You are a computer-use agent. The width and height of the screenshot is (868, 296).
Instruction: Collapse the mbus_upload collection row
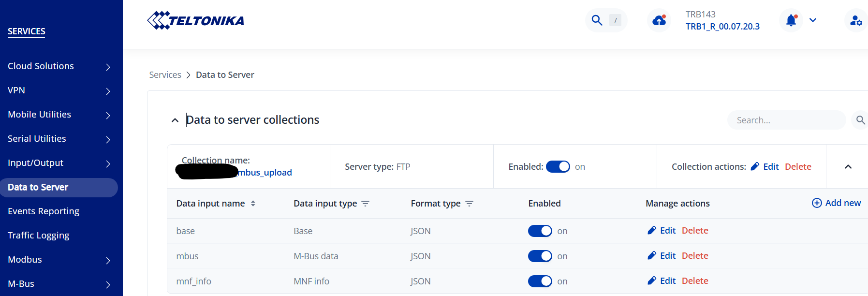click(848, 167)
